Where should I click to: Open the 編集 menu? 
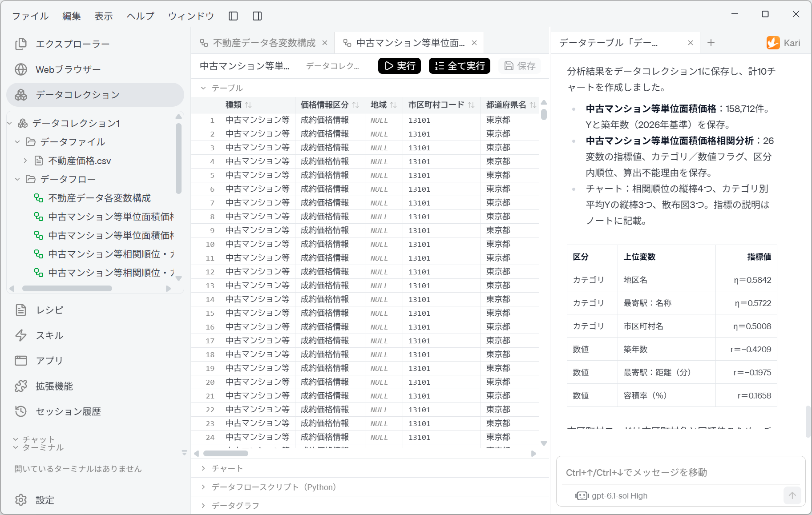click(72, 16)
